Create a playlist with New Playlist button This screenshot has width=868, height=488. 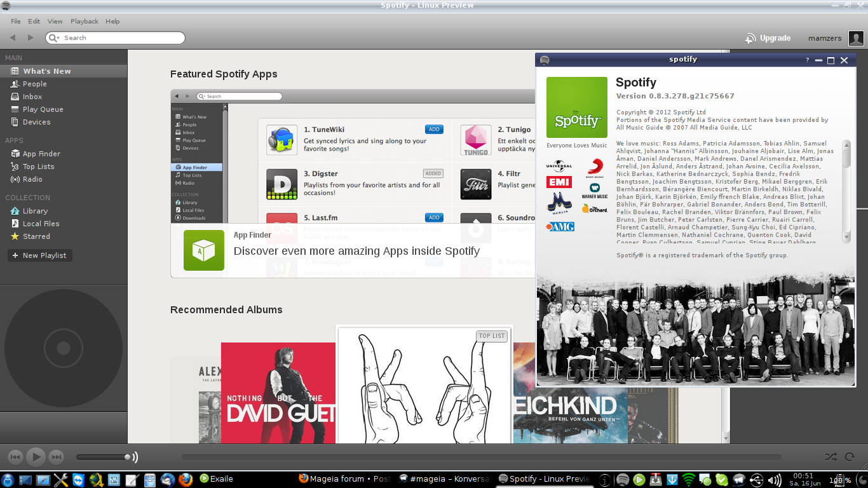[x=39, y=255]
